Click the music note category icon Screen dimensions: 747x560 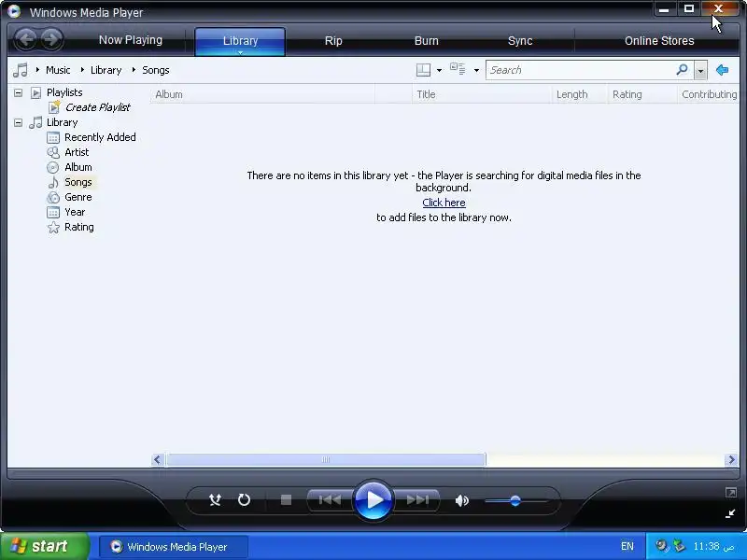21,70
